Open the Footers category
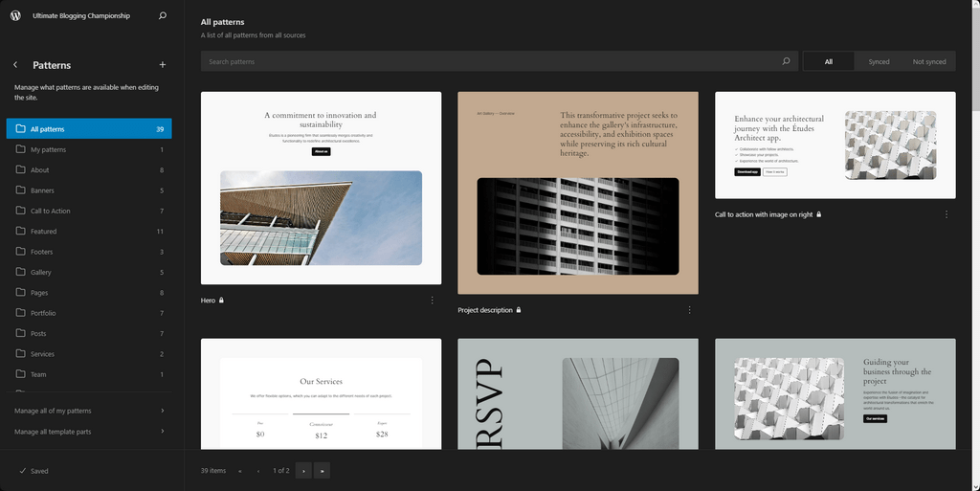The width and height of the screenshot is (980, 491). pos(42,252)
